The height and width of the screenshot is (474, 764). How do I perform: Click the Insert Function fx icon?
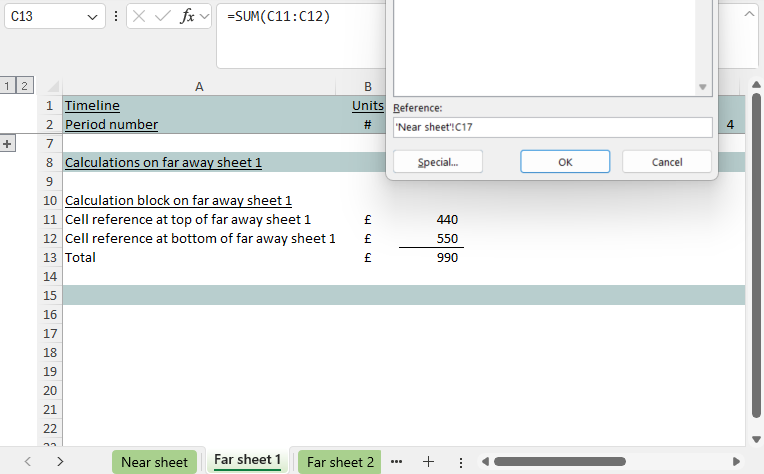click(187, 17)
